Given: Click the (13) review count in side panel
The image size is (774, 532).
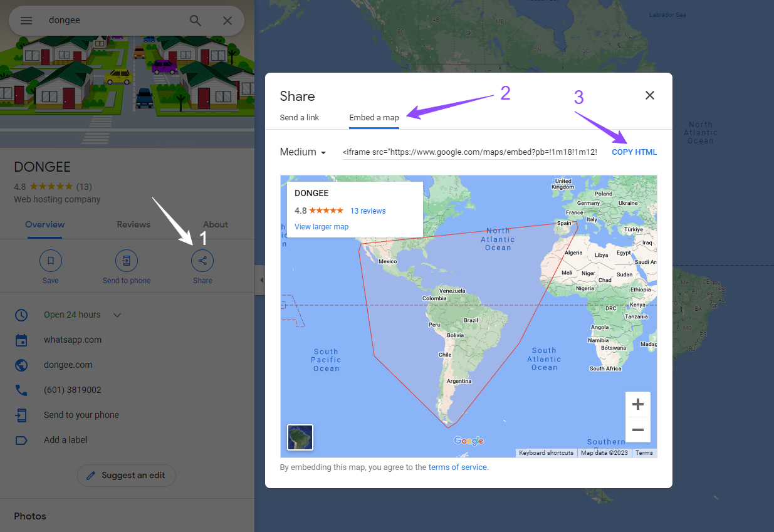Looking at the screenshot, I should (x=84, y=187).
